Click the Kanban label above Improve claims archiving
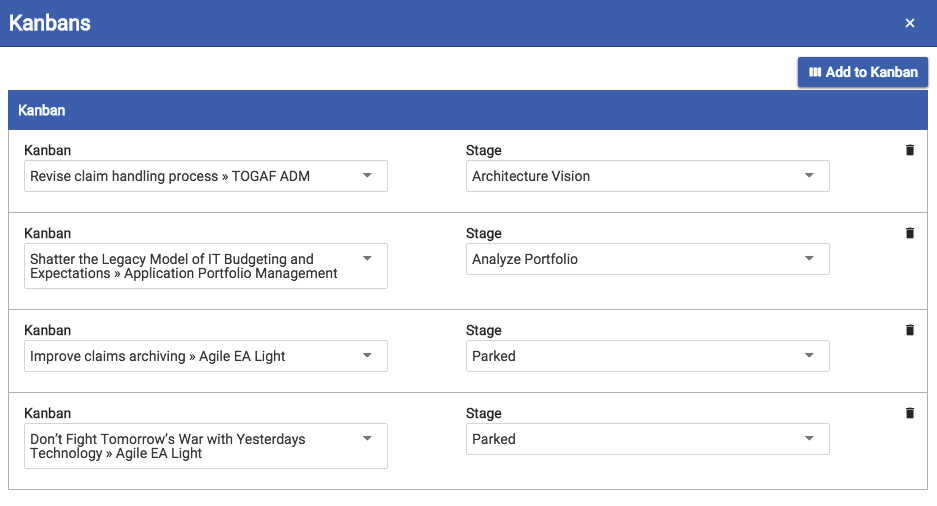 pyautogui.click(x=47, y=330)
